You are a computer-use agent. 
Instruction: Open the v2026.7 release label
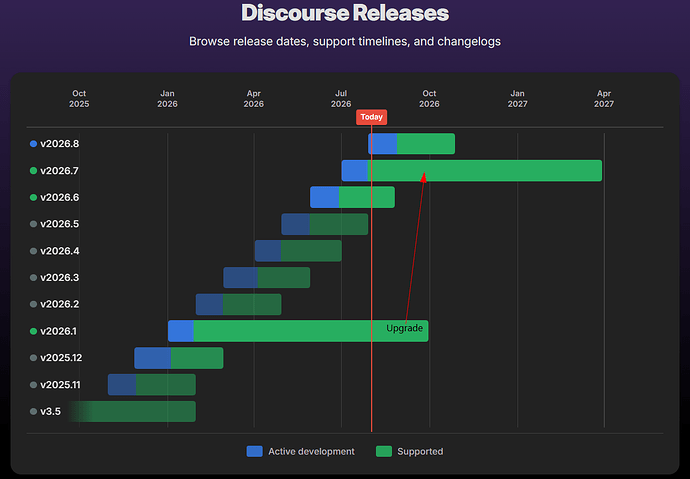[59, 171]
